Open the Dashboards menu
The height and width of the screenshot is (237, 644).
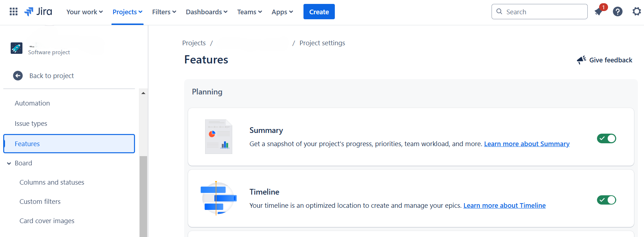(207, 12)
